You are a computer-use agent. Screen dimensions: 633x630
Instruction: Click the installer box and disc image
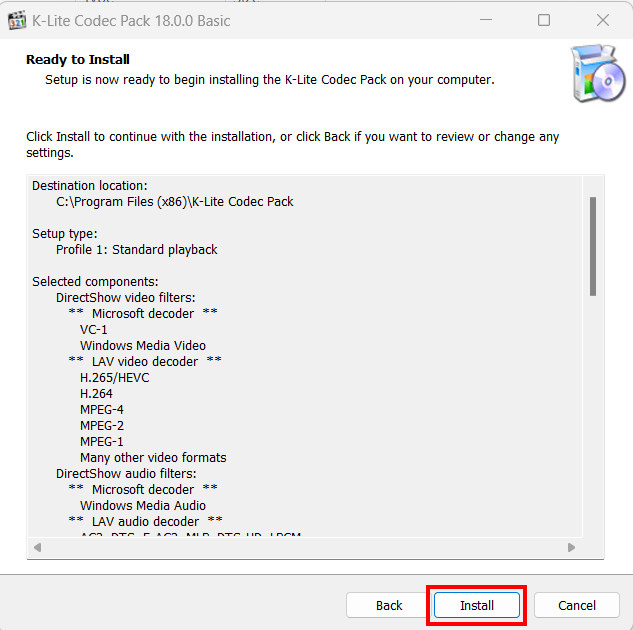pos(598,73)
